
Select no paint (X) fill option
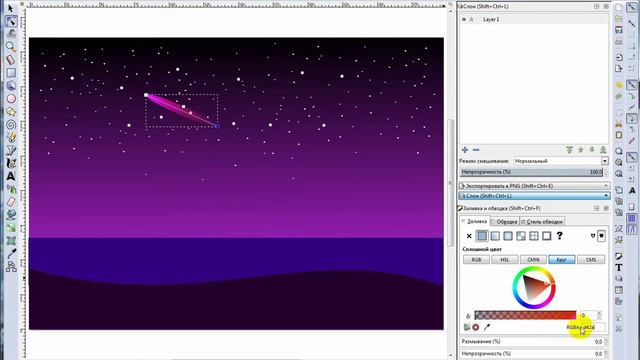(469, 236)
